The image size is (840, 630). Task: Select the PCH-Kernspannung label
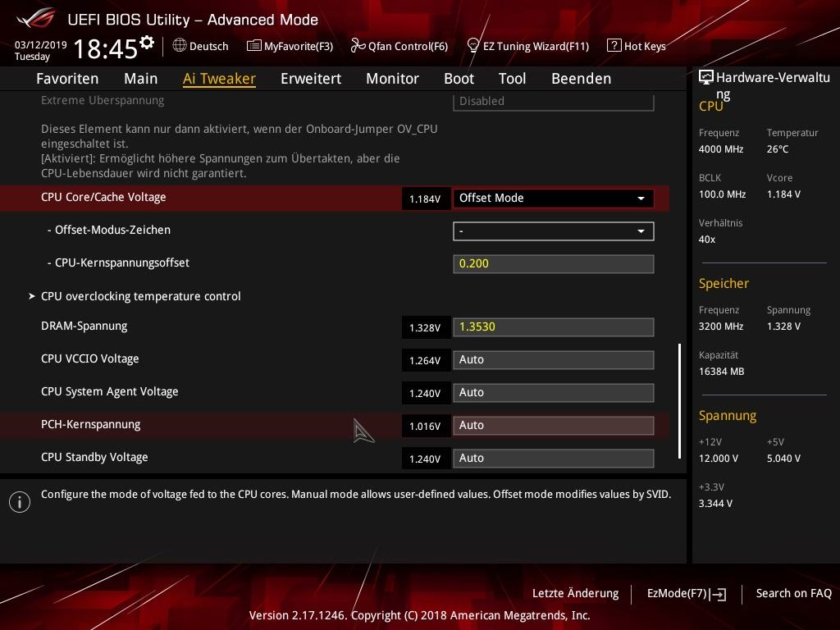coord(90,424)
